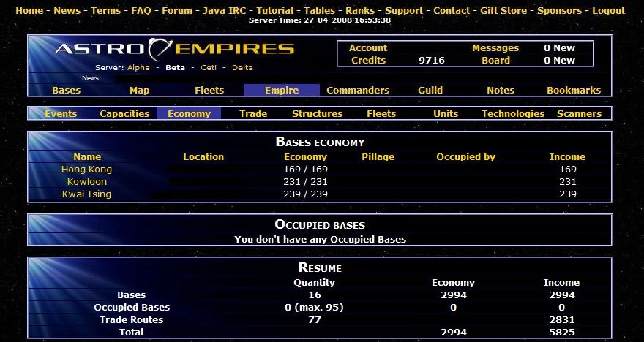Open the Account link
This screenshot has height=342, width=644.
coord(368,48)
